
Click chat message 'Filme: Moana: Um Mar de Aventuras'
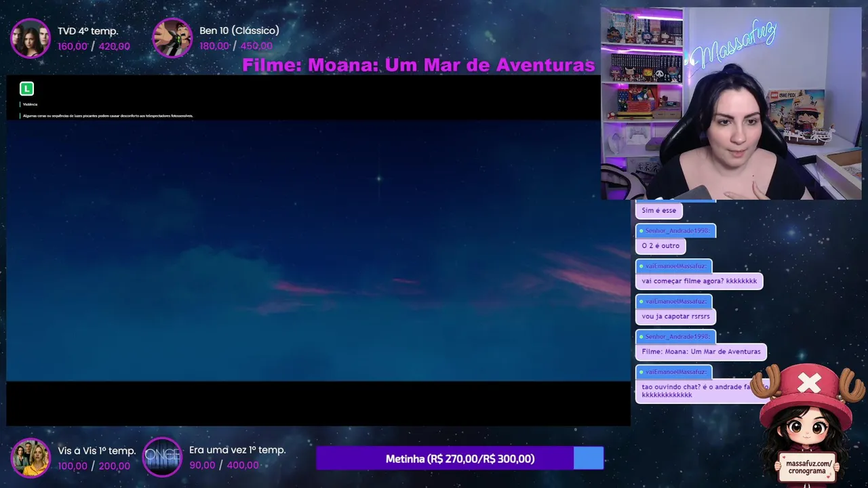click(x=701, y=352)
